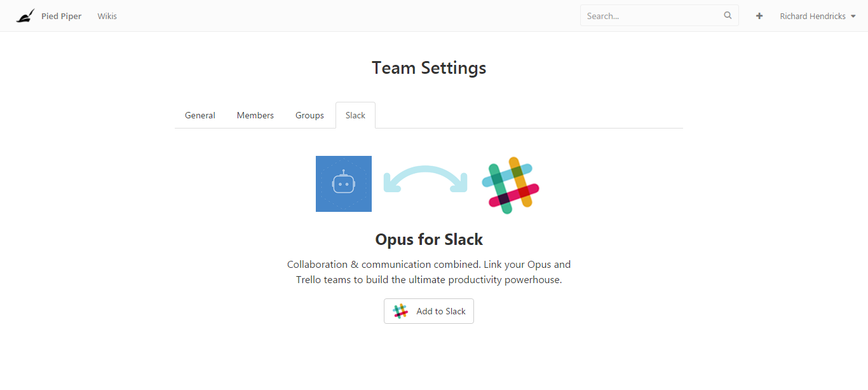The width and height of the screenshot is (868, 390).
Task: Focus the Search input field
Action: coord(651,16)
